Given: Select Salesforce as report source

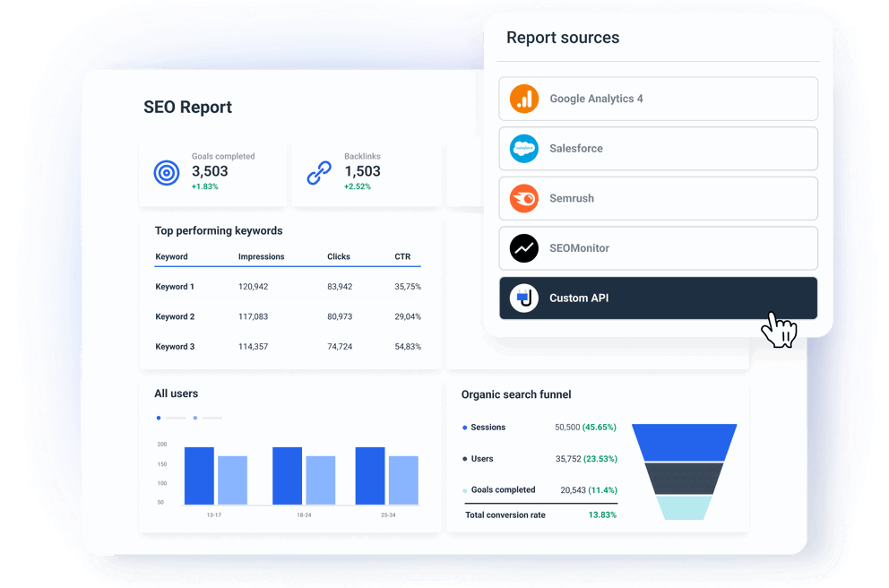Looking at the screenshot, I should pos(659,149).
